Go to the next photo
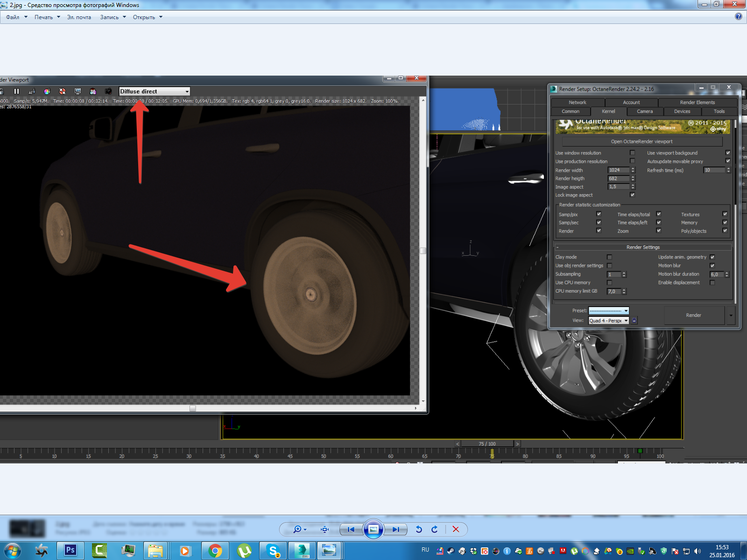Viewport: 747px width, 560px height. pyautogui.click(x=395, y=529)
